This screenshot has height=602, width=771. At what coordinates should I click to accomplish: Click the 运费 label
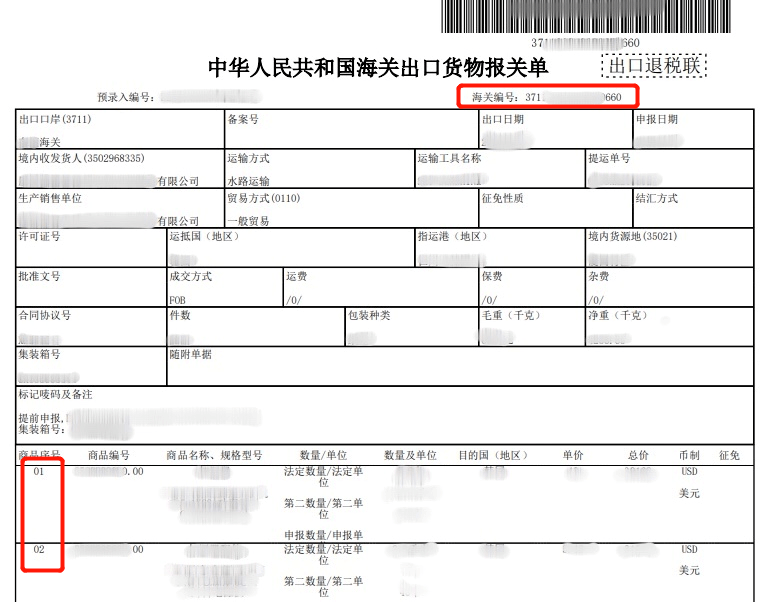coord(297,276)
